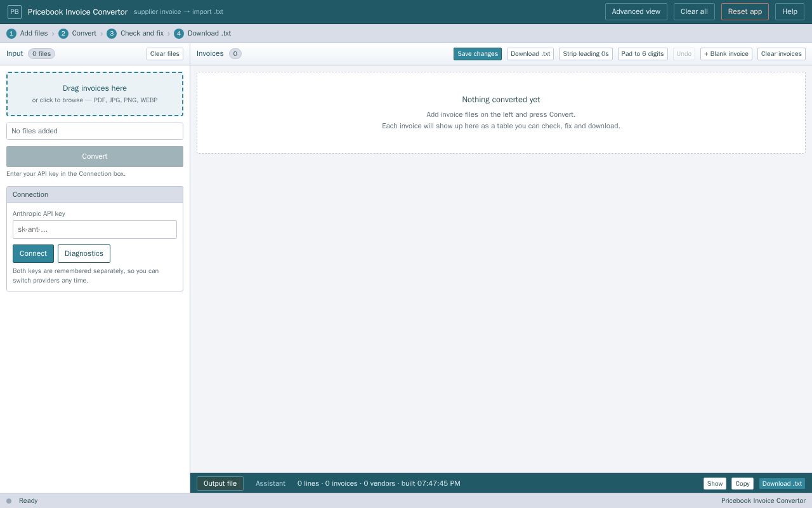Image resolution: width=812 pixels, height=508 pixels.
Task: Open Advanced view
Action: click(636, 11)
